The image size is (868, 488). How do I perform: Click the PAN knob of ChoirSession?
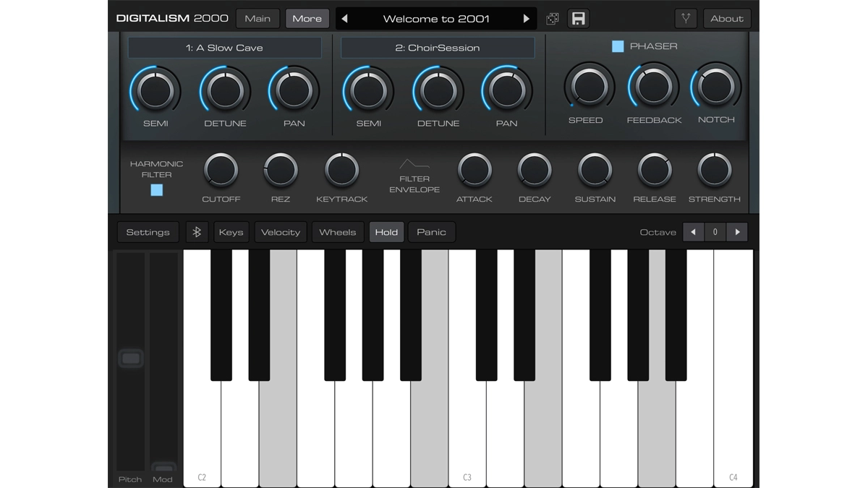tap(507, 90)
